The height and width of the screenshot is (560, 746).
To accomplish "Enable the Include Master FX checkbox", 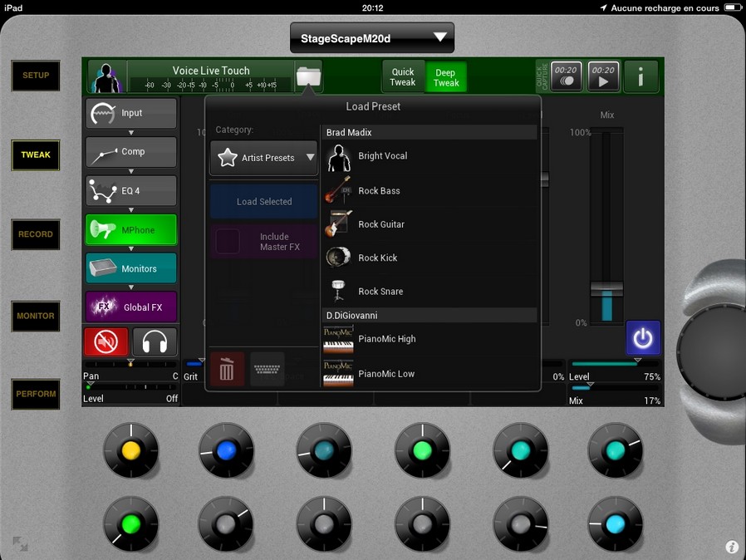I will pos(228,242).
